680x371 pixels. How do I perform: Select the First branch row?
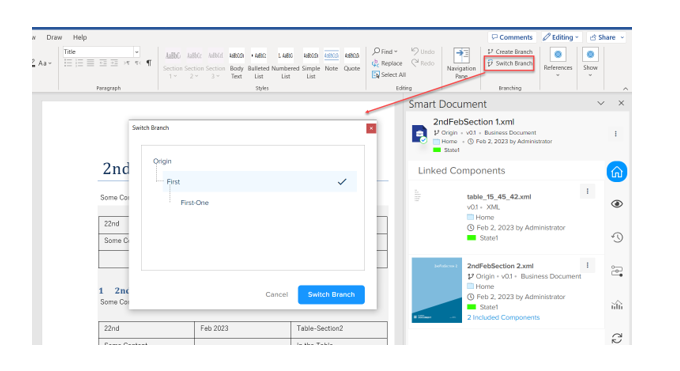(260, 182)
